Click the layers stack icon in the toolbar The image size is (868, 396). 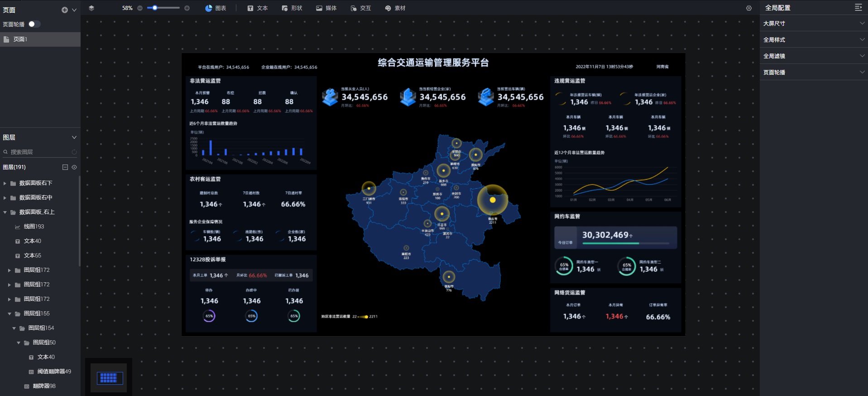[91, 8]
